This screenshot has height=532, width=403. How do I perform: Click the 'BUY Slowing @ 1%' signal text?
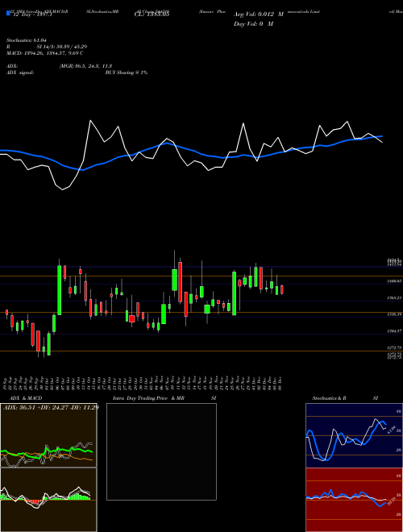127,73
